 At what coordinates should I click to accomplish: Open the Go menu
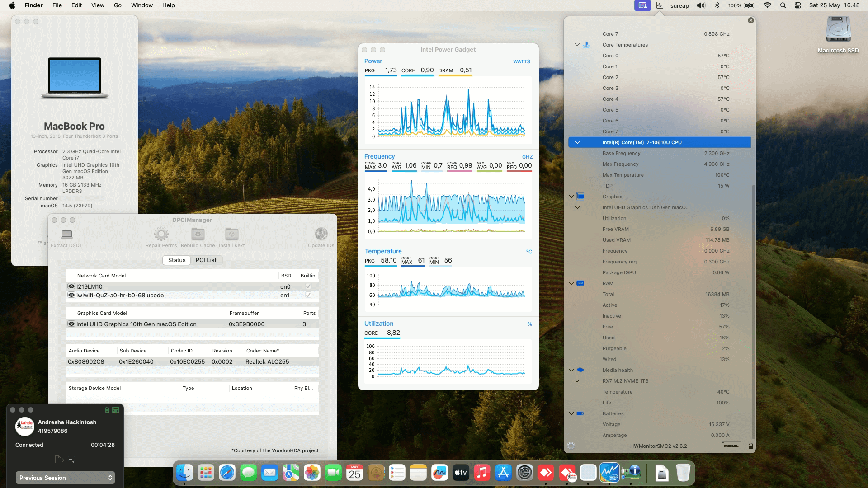tap(118, 5)
